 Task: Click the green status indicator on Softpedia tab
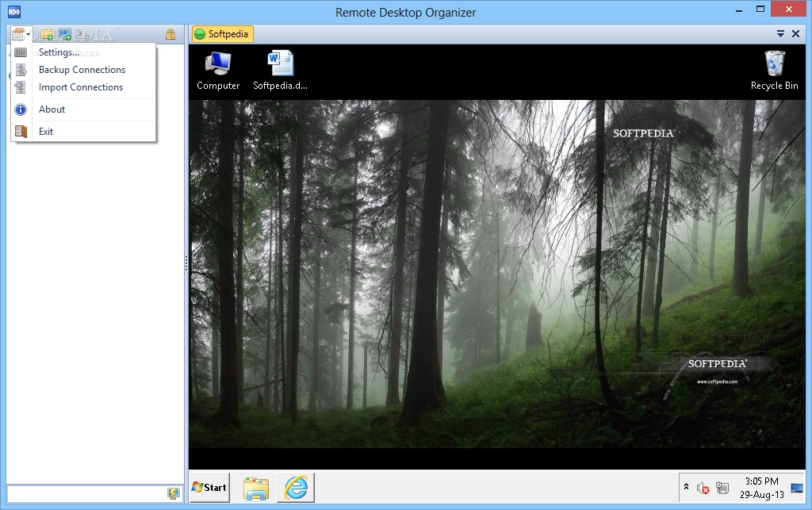[x=200, y=34]
